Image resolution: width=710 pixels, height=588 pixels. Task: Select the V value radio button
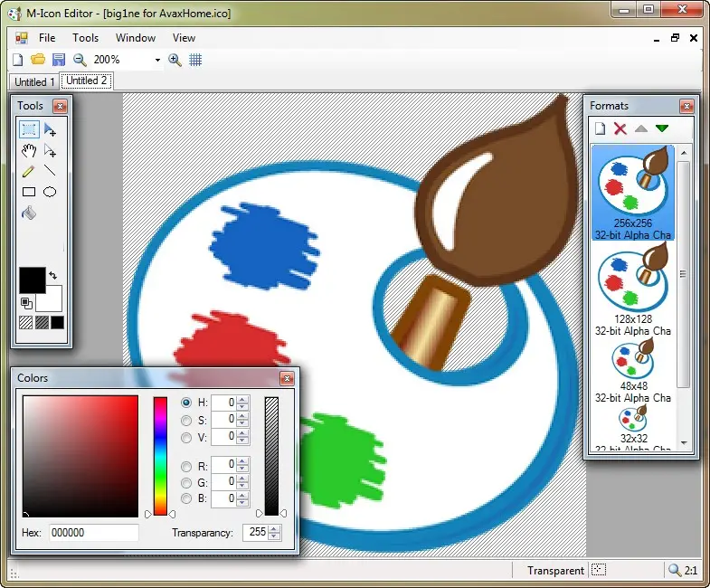(x=186, y=438)
